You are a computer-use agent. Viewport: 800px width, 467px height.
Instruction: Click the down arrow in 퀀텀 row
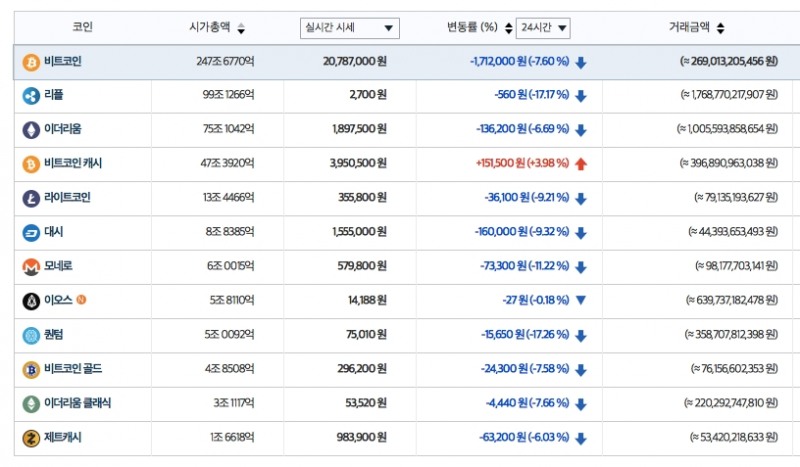point(581,335)
